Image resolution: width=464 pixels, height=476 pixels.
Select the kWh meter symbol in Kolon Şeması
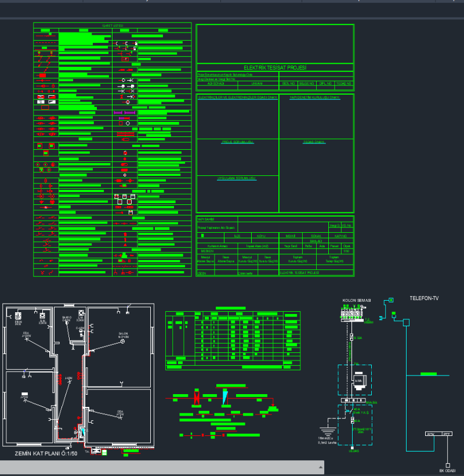click(x=358, y=381)
